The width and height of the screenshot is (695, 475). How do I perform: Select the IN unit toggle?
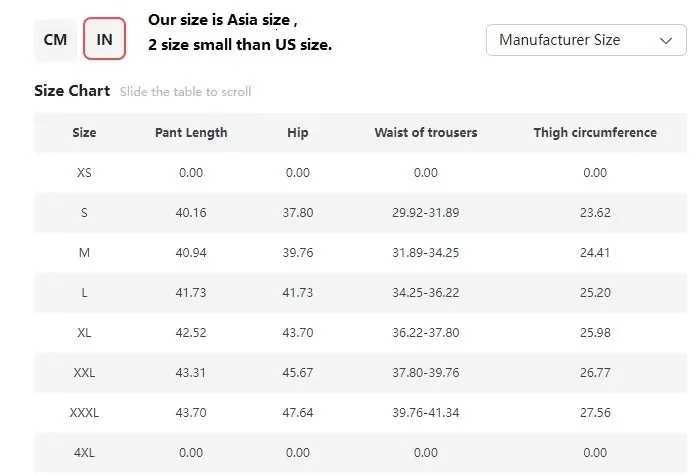[x=104, y=40]
